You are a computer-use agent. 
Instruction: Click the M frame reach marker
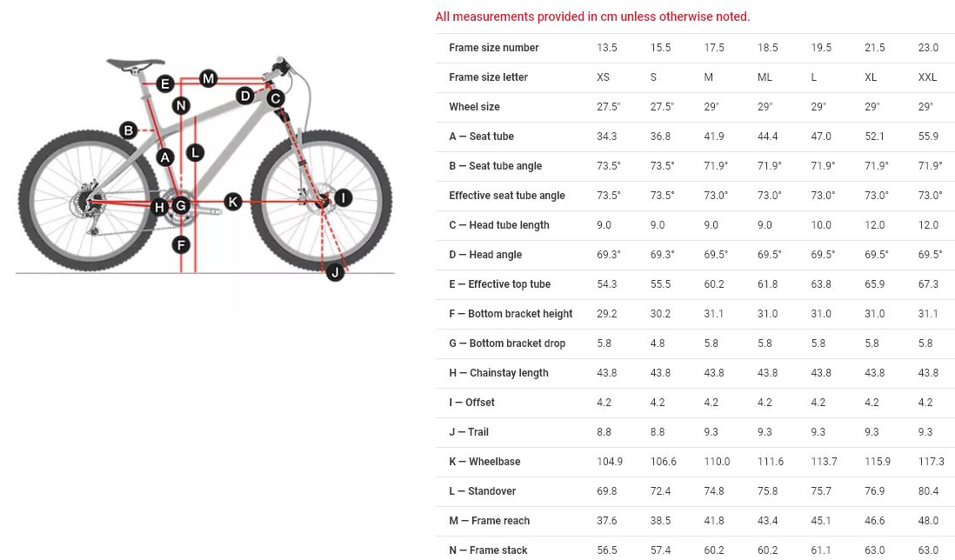coord(208,79)
